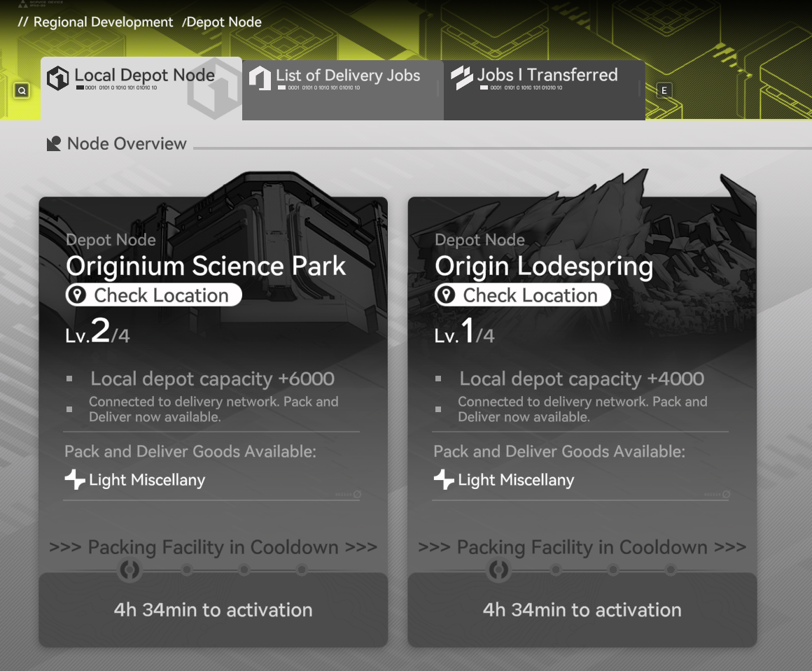Click the Lv.1/4 level indicator
The image size is (812, 671).
pyautogui.click(x=464, y=332)
